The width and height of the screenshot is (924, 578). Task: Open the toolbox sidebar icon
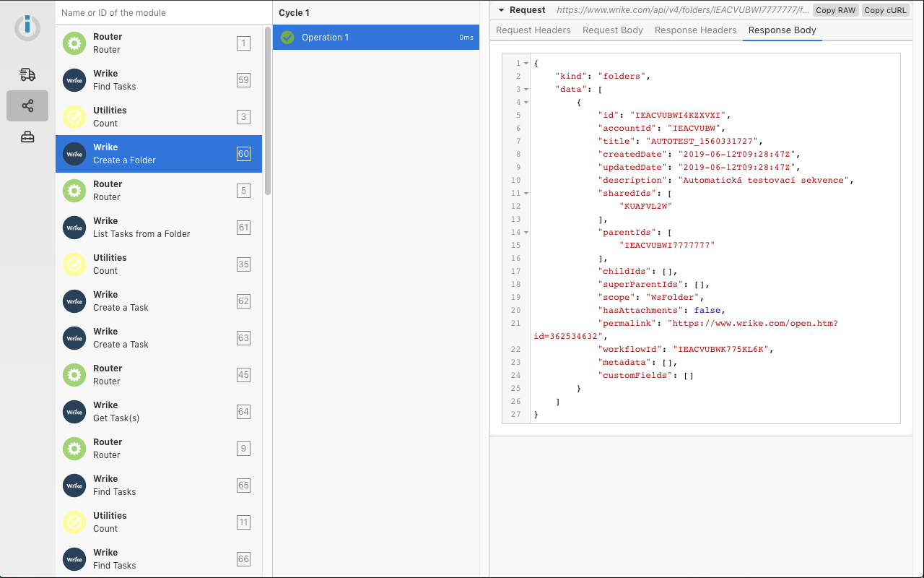click(x=27, y=137)
